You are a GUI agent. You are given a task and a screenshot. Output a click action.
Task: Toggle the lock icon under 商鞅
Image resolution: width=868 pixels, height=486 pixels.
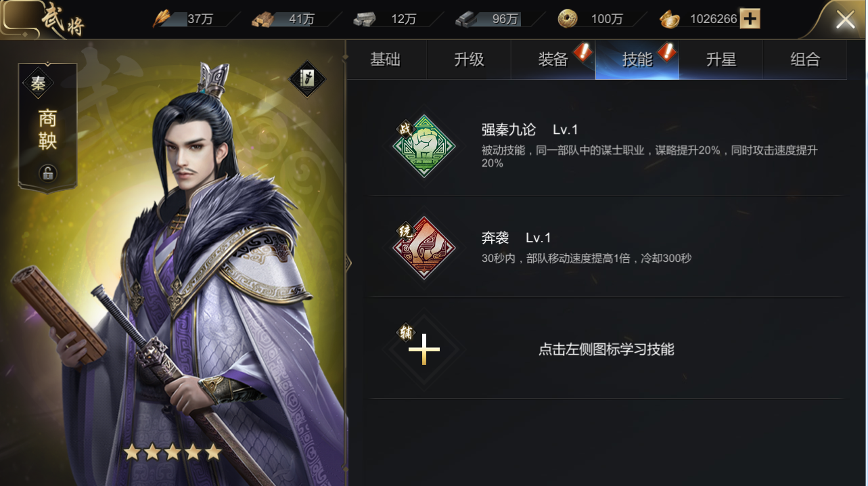coord(47,173)
